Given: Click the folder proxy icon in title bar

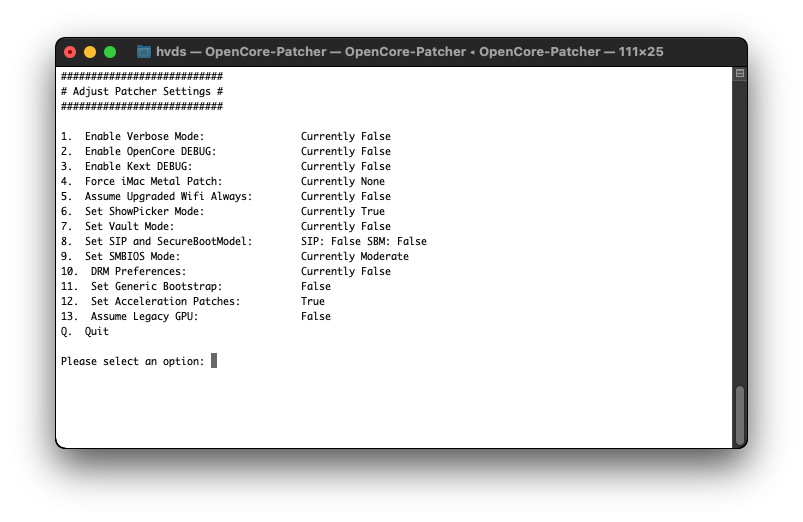Looking at the screenshot, I should point(144,52).
